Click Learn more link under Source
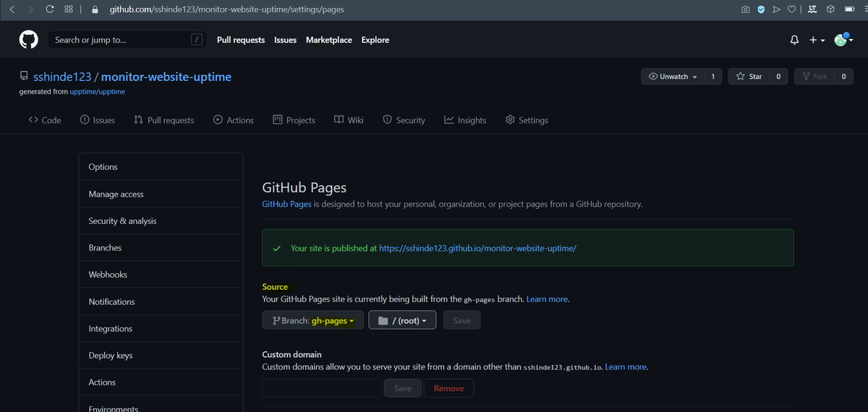The width and height of the screenshot is (868, 412). click(x=547, y=299)
